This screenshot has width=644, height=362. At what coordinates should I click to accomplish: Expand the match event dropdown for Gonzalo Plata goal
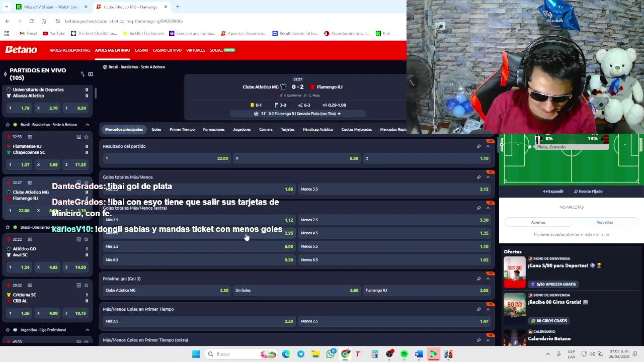coord(339,114)
